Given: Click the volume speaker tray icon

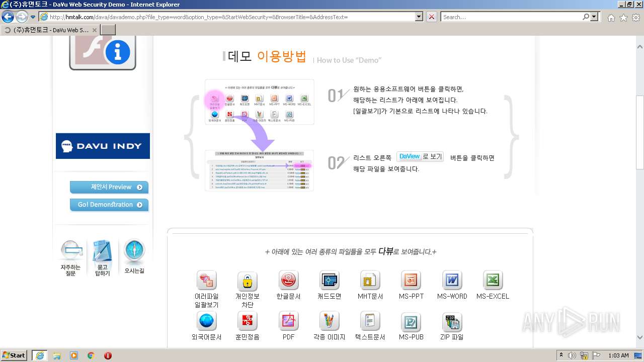Looking at the screenshot, I should [572, 355].
